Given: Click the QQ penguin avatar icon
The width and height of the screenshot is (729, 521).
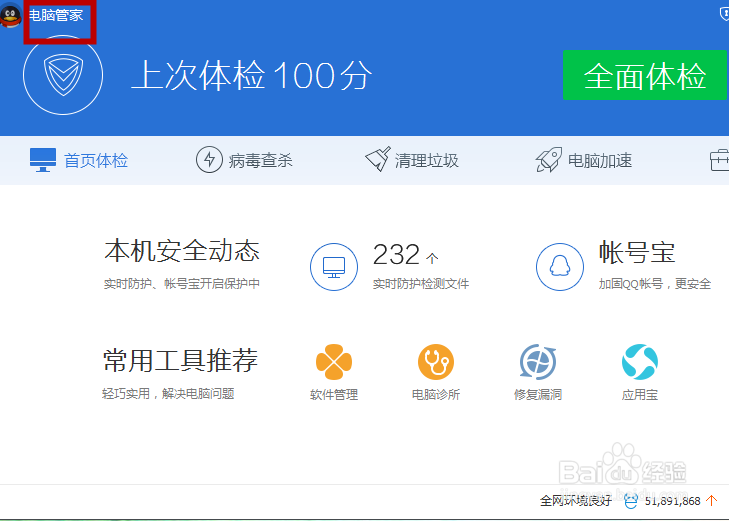Looking at the screenshot, I should pos(10,14).
